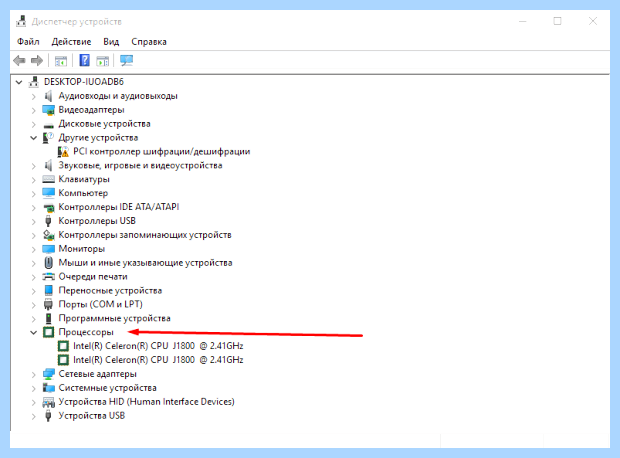The width and height of the screenshot is (620, 458).
Task: Collapse the DESKTOP-IUOADB6 root node
Action: (x=19, y=82)
